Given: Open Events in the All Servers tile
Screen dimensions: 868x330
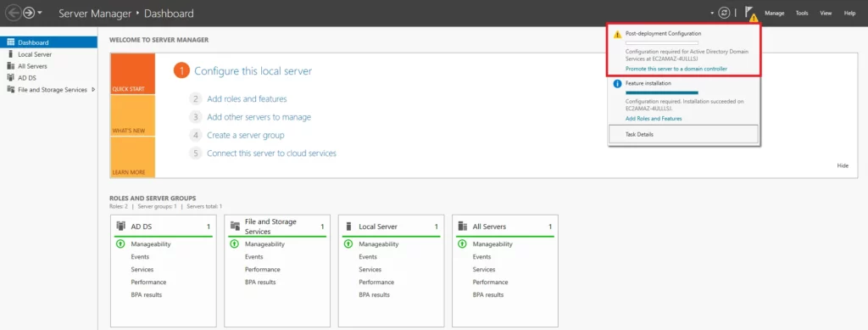Looking at the screenshot, I should (481, 257).
